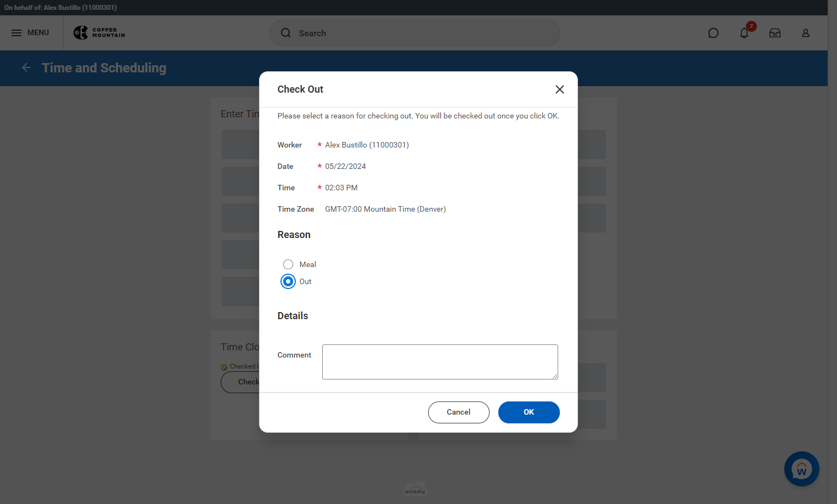Click the Details section heading
Screen dimensions: 837x504
click(293, 316)
